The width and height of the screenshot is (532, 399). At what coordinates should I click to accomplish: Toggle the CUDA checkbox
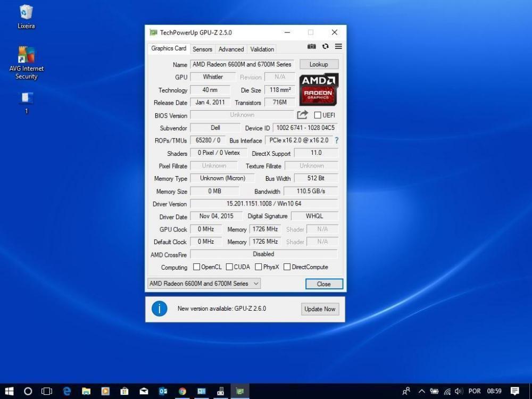229,267
